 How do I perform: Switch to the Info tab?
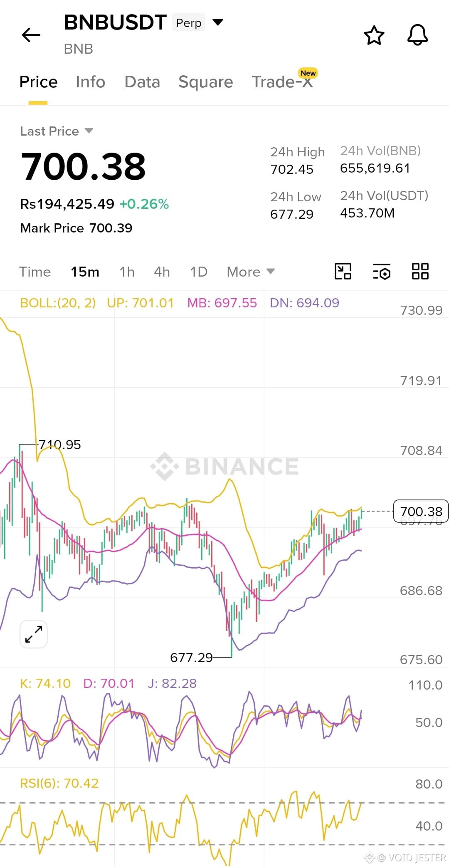tap(90, 82)
